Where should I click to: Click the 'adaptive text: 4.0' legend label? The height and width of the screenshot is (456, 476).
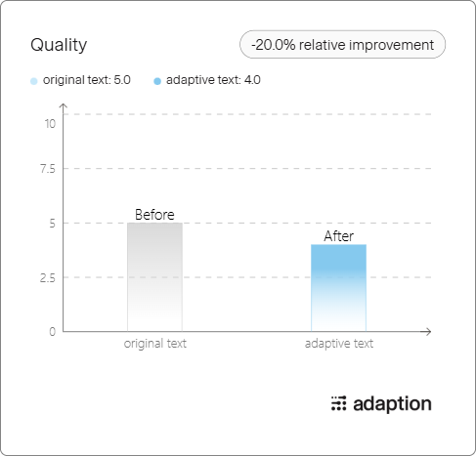213,80
